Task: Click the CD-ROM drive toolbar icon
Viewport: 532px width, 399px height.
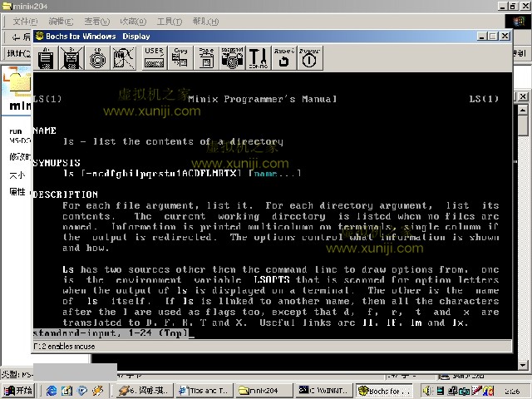Action: 97,58
